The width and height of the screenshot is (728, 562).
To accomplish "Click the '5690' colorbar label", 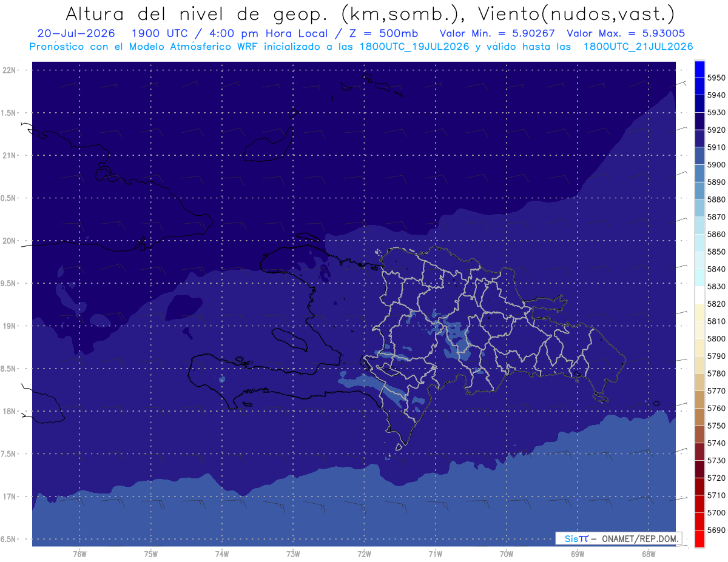I will click(x=716, y=530).
